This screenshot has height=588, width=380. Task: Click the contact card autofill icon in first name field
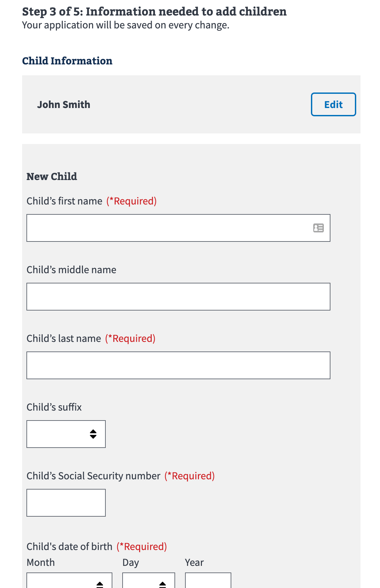318,228
